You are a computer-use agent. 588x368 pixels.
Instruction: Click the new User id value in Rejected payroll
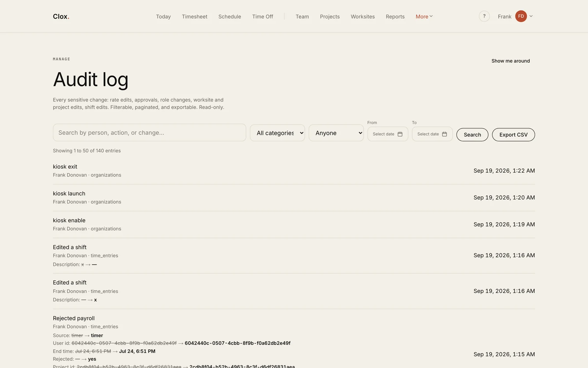pyautogui.click(x=237, y=343)
